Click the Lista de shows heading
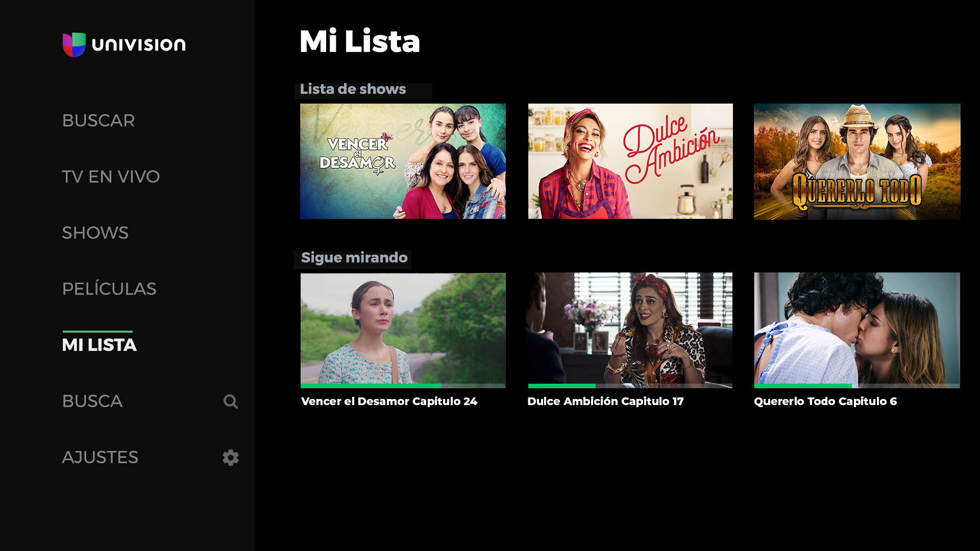980x551 pixels. pos(353,89)
